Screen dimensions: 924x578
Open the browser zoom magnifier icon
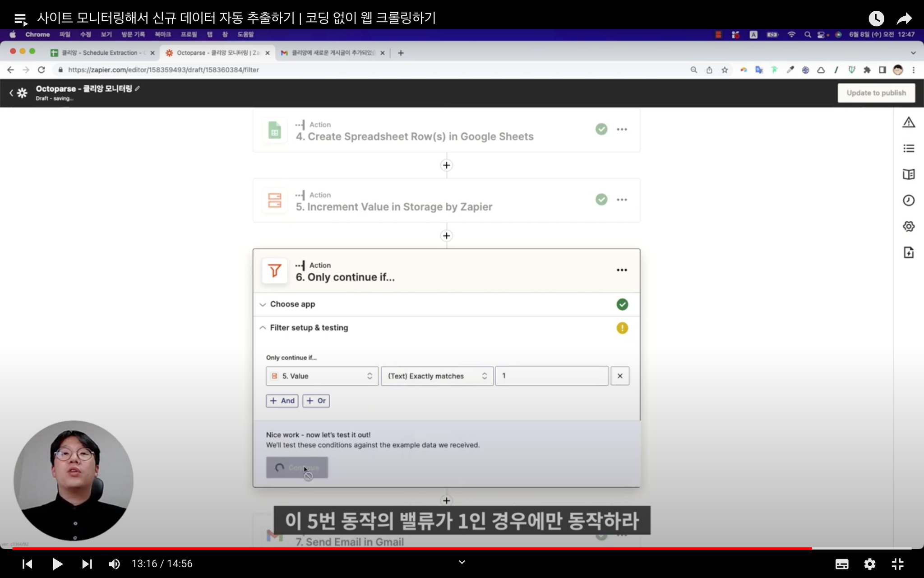coord(694,70)
